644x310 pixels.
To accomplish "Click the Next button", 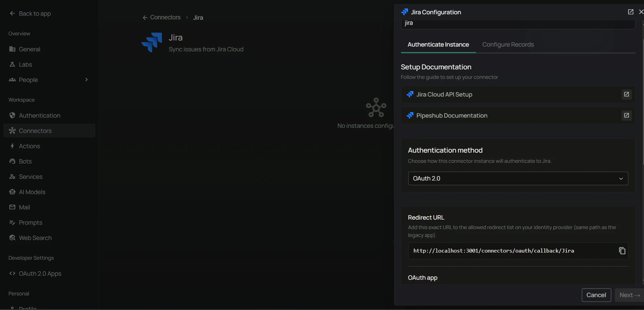I will [629, 295].
